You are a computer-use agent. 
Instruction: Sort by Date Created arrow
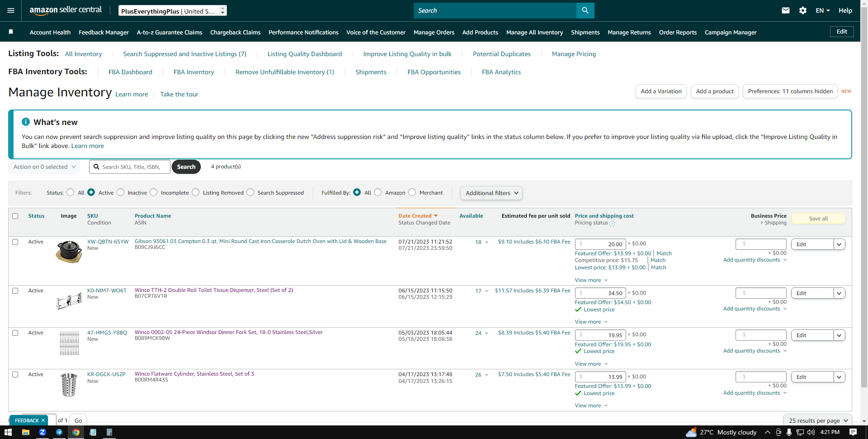(x=436, y=216)
